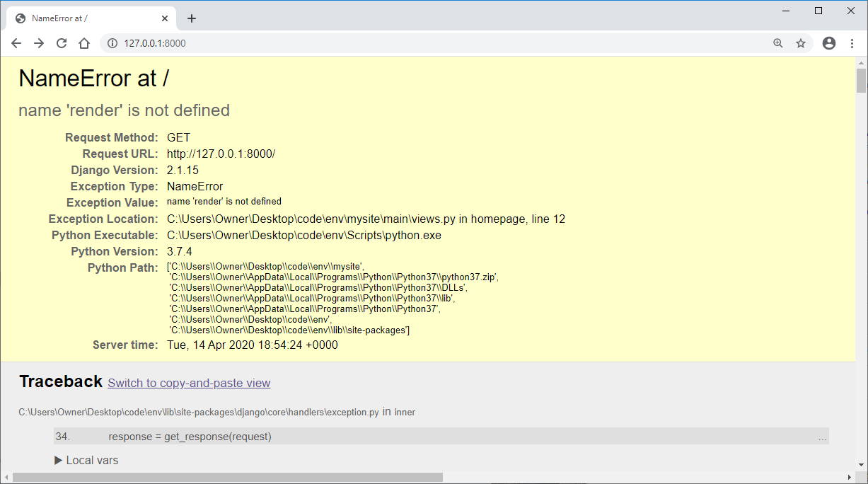Click the horizontal scrollbar thumb

pos(228,478)
